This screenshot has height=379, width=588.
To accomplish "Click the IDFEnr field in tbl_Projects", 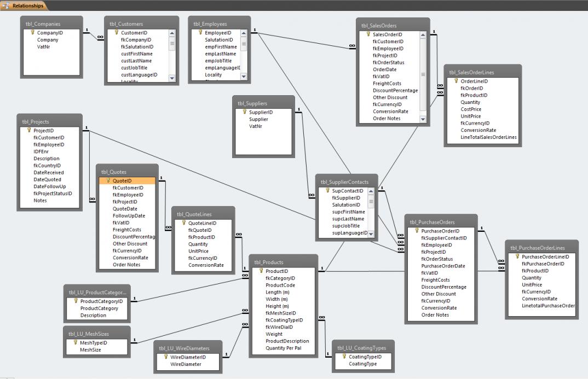I will [x=41, y=151].
